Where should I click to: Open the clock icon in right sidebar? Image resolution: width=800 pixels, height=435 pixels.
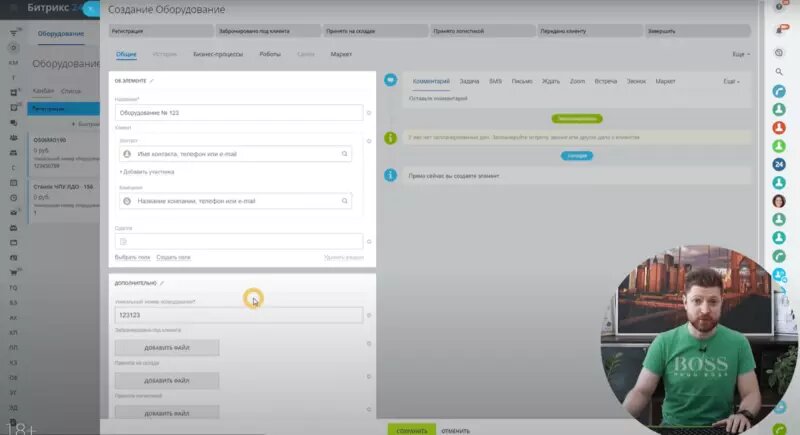click(779, 53)
